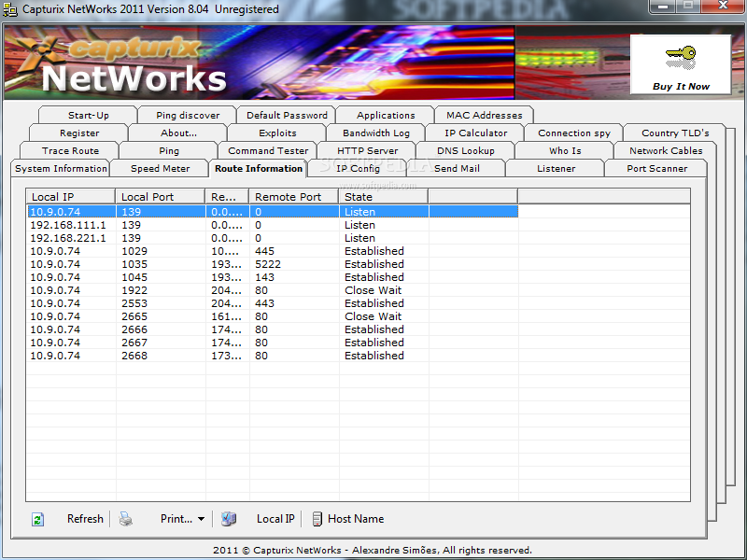Select row with local port 1922
The image size is (747, 560).
pos(273,290)
